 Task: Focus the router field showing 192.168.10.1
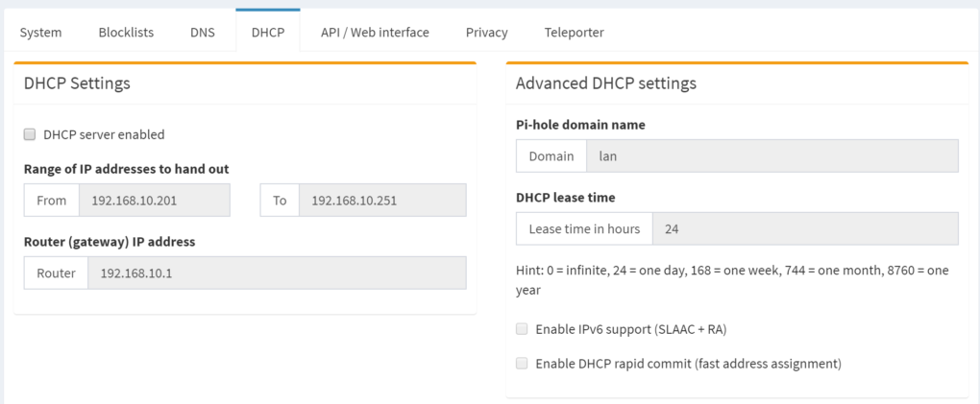pos(277,273)
